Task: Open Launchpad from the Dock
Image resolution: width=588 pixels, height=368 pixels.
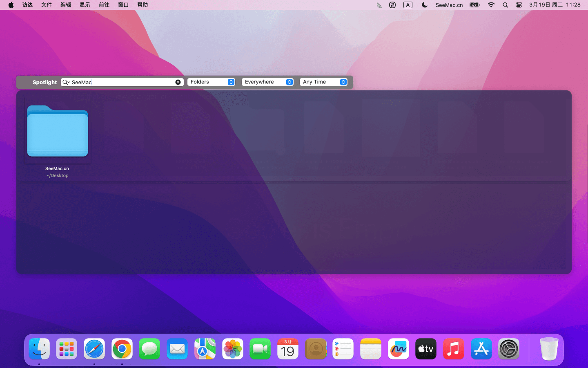Action: (x=67, y=349)
